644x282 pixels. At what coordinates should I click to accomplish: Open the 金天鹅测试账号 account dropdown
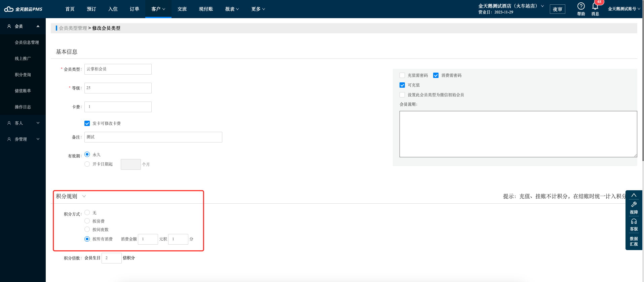click(624, 9)
